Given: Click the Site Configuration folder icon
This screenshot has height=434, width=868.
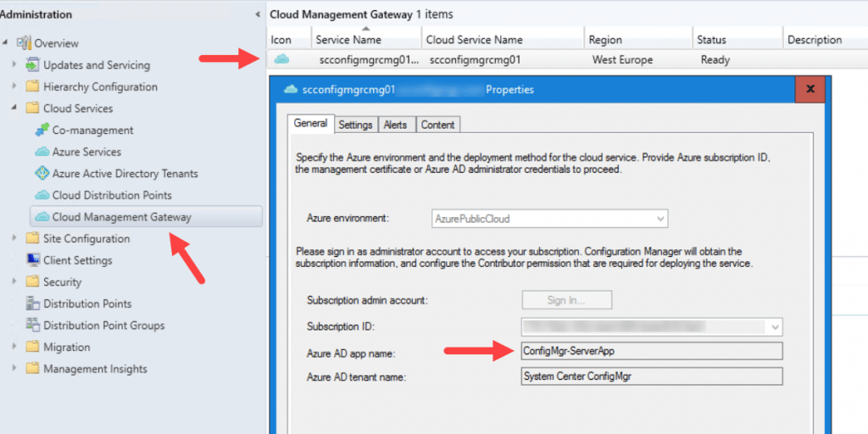Looking at the screenshot, I should 33,238.
